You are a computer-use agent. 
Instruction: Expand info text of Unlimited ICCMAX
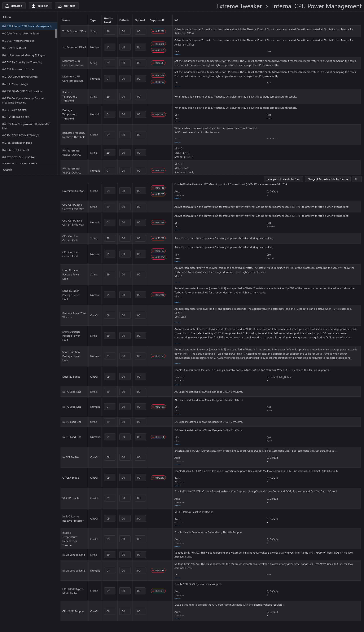tap(177, 198)
